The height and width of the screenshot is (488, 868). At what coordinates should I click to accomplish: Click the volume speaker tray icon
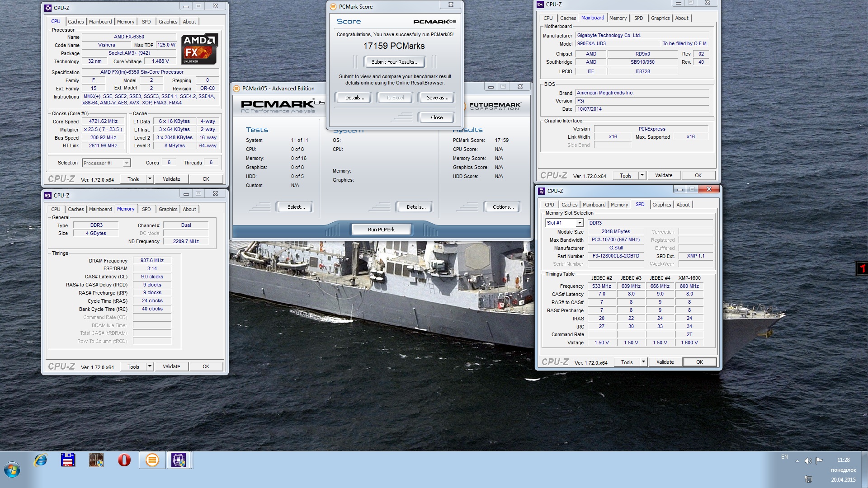click(808, 461)
